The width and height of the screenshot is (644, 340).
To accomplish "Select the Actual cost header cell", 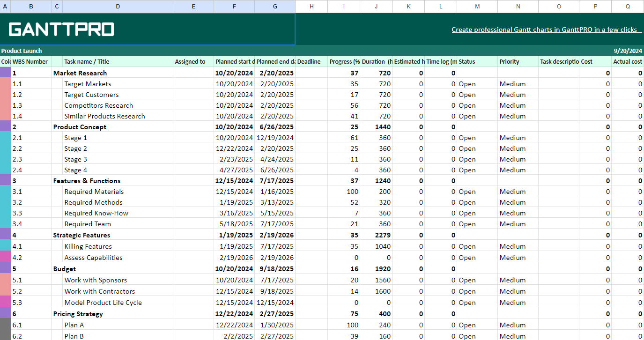I will pos(628,61).
